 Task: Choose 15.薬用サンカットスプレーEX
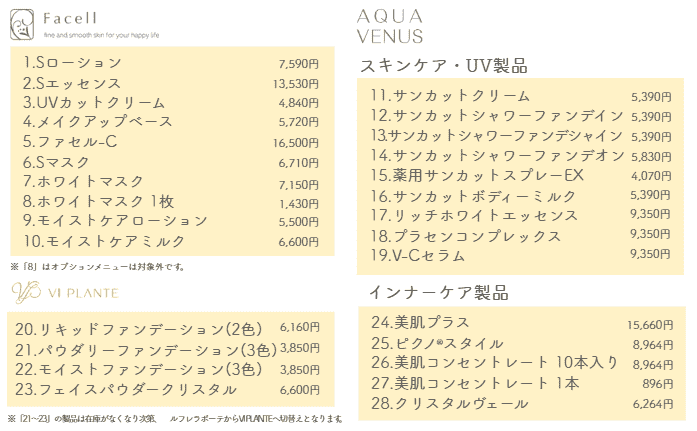tap(477, 175)
